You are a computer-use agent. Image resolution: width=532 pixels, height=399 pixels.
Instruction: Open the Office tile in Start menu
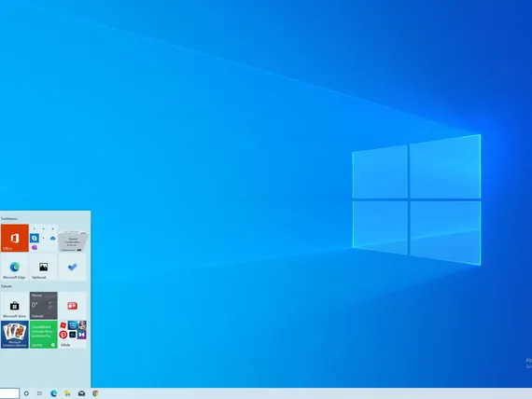click(15, 238)
